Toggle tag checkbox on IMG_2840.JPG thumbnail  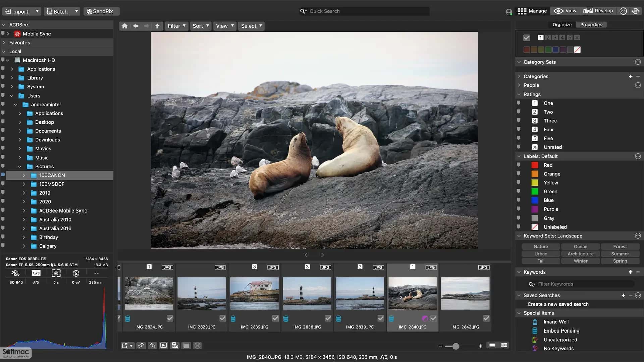click(x=434, y=318)
